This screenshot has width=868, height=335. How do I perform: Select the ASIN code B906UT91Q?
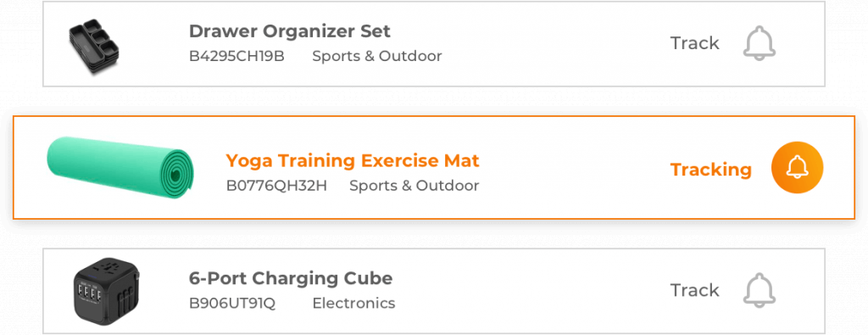click(x=232, y=304)
